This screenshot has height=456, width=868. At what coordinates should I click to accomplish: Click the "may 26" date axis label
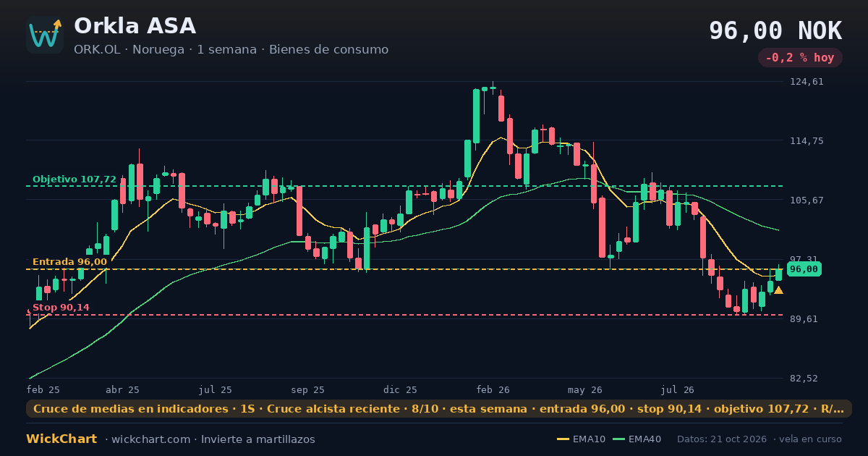point(585,389)
